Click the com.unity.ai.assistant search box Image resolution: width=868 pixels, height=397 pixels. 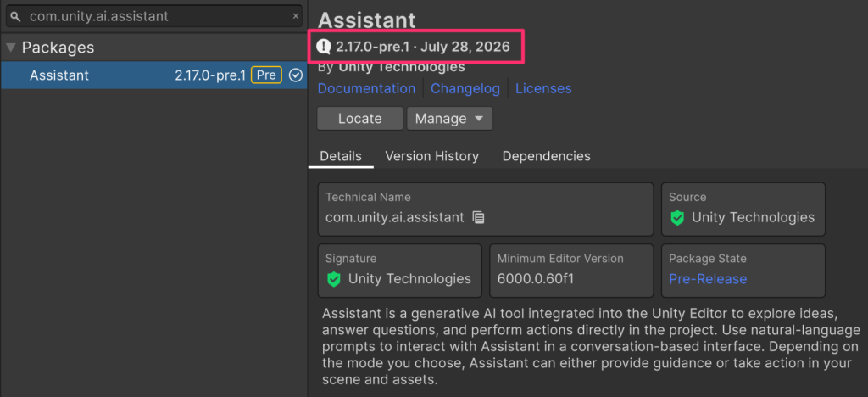tap(154, 16)
